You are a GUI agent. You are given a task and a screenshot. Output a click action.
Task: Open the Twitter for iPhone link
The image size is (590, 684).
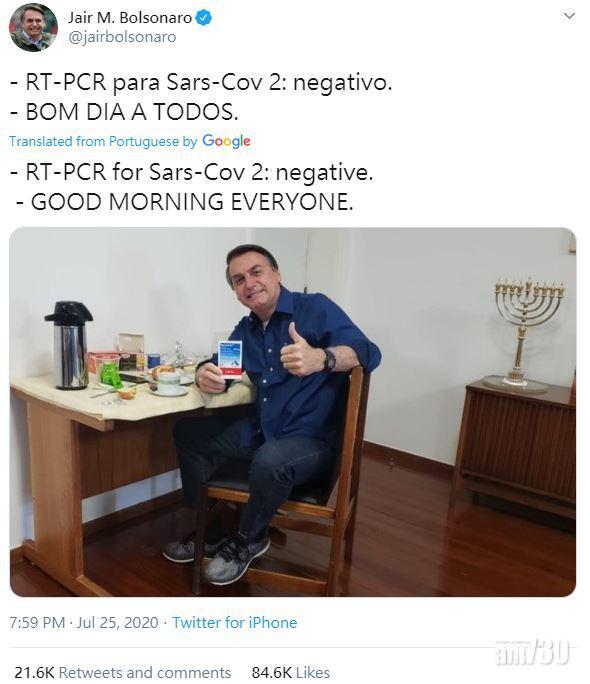pos(234,622)
